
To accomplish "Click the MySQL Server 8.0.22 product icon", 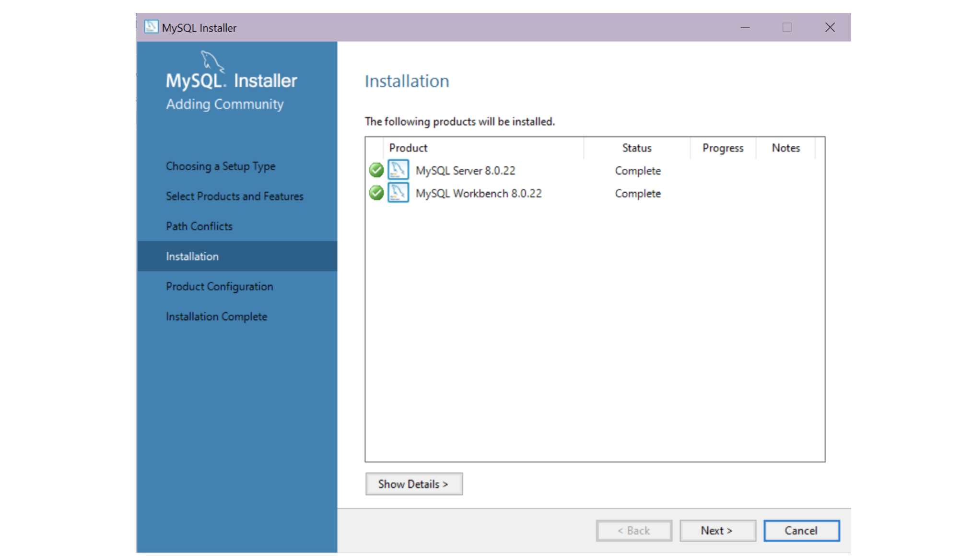I will pyautogui.click(x=398, y=170).
